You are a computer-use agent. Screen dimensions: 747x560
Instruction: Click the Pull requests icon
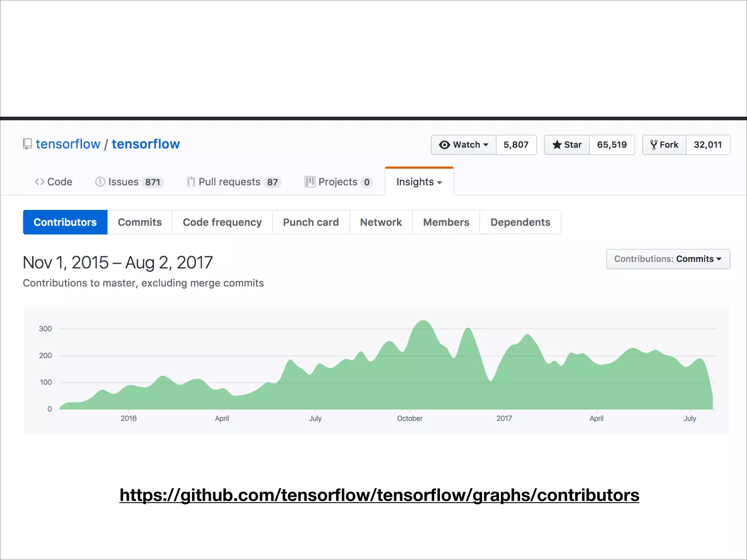[x=191, y=182]
